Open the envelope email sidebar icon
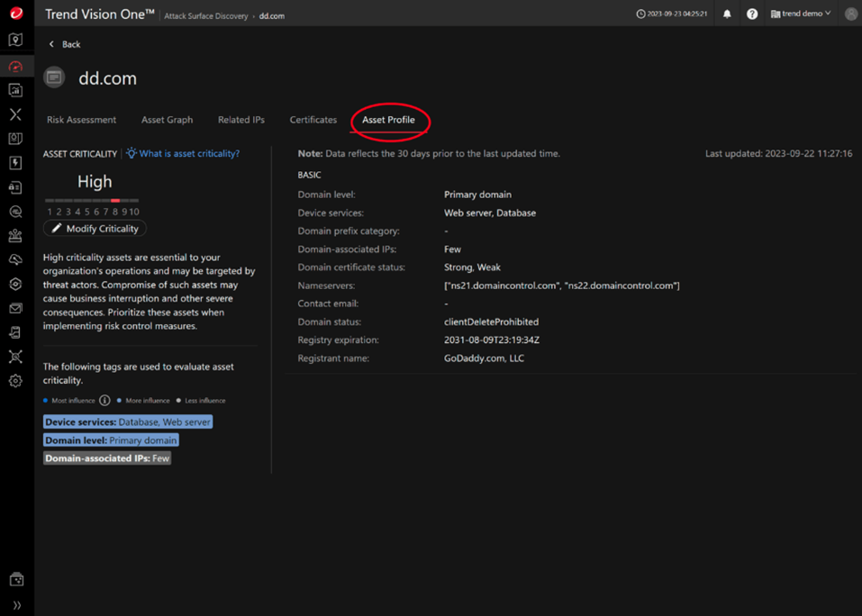The image size is (862, 616). pyautogui.click(x=16, y=308)
